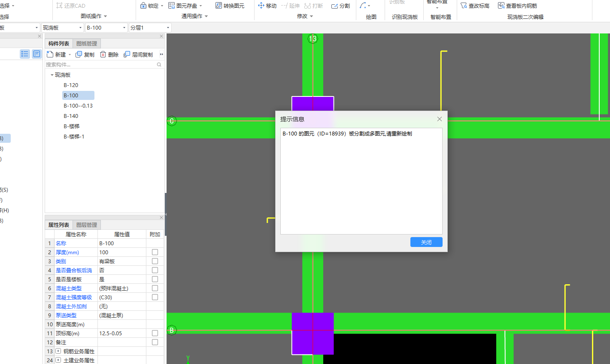This screenshot has width=610, height=364.
Task: Click the 还原CAD restore icon
Action: pyautogui.click(x=59, y=6)
